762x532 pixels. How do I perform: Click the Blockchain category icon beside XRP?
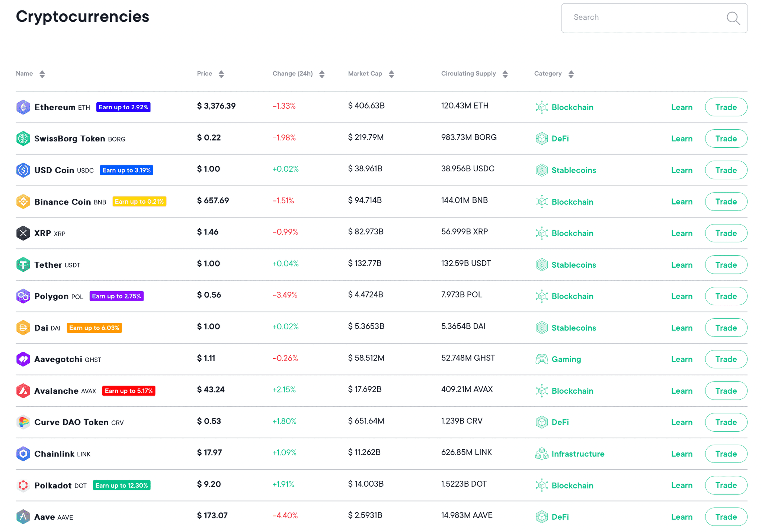542,233
